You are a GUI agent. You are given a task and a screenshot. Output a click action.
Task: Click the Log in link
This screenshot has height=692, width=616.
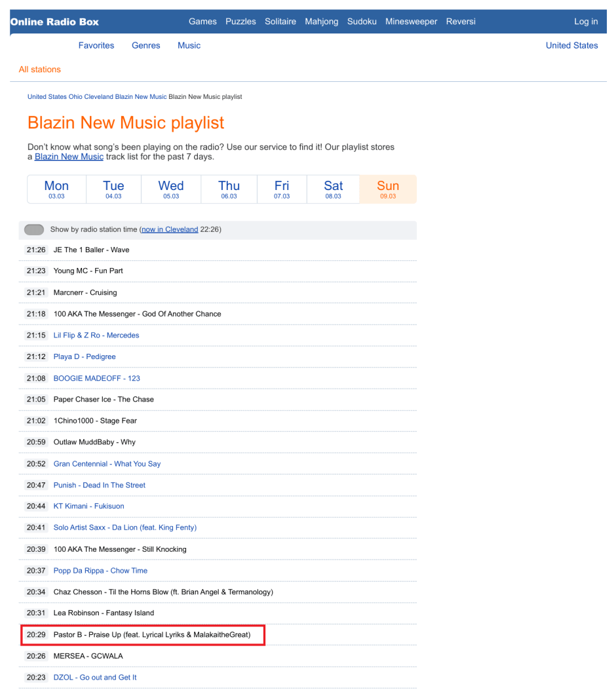coord(585,22)
